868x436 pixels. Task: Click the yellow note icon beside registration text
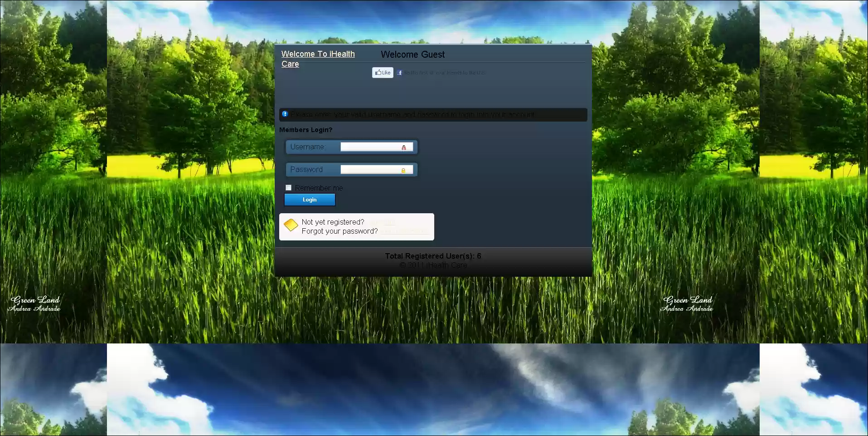[x=291, y=225]
